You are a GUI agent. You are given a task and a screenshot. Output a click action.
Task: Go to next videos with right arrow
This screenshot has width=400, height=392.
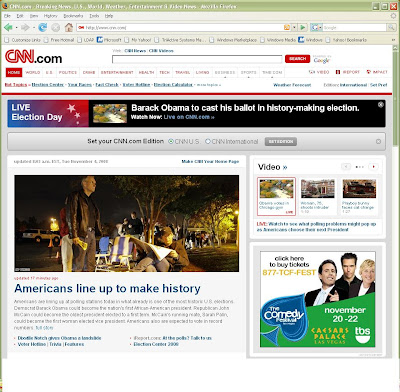(x=373, y=167)
